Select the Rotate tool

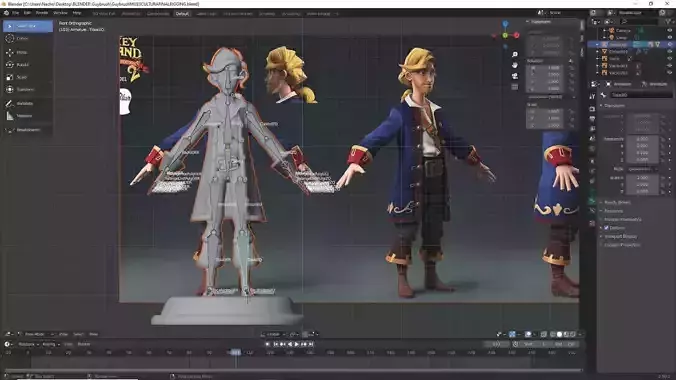(28, 65)
